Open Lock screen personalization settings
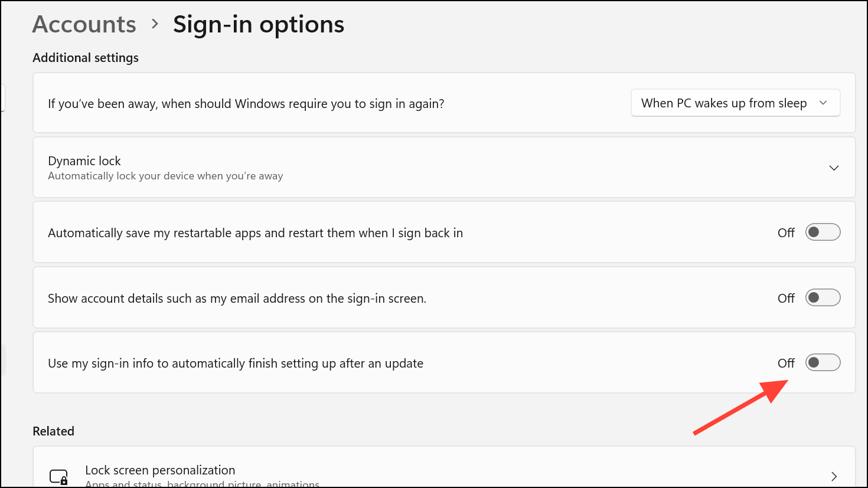 (x=160, y=470)
